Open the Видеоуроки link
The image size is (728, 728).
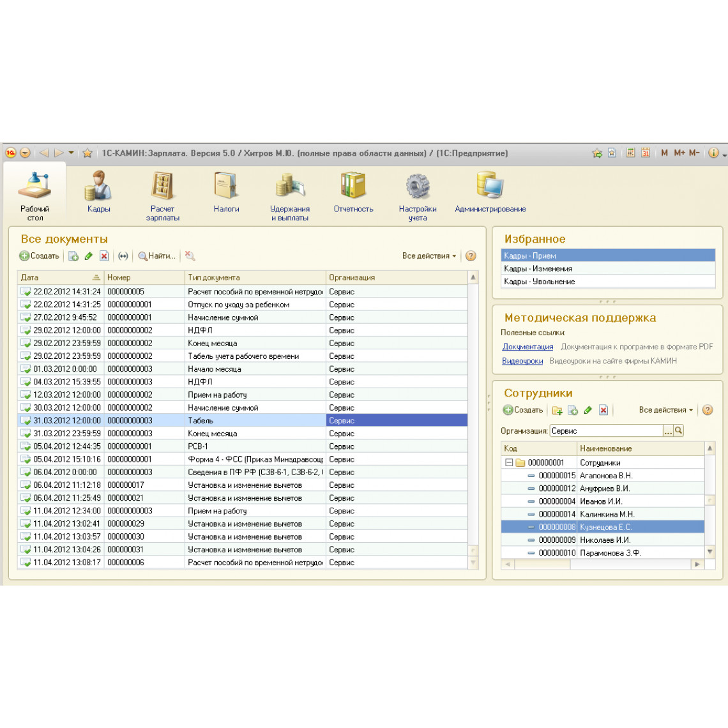(x=522, y=361)
